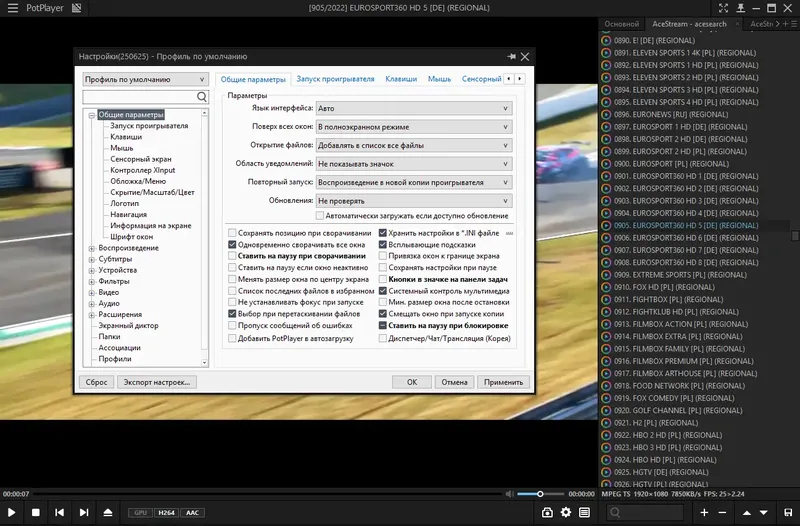Image resolution: width=800 pixels, height=526 pixels.
Task: Open the "Обновления" dropdown
Action: 413,201
